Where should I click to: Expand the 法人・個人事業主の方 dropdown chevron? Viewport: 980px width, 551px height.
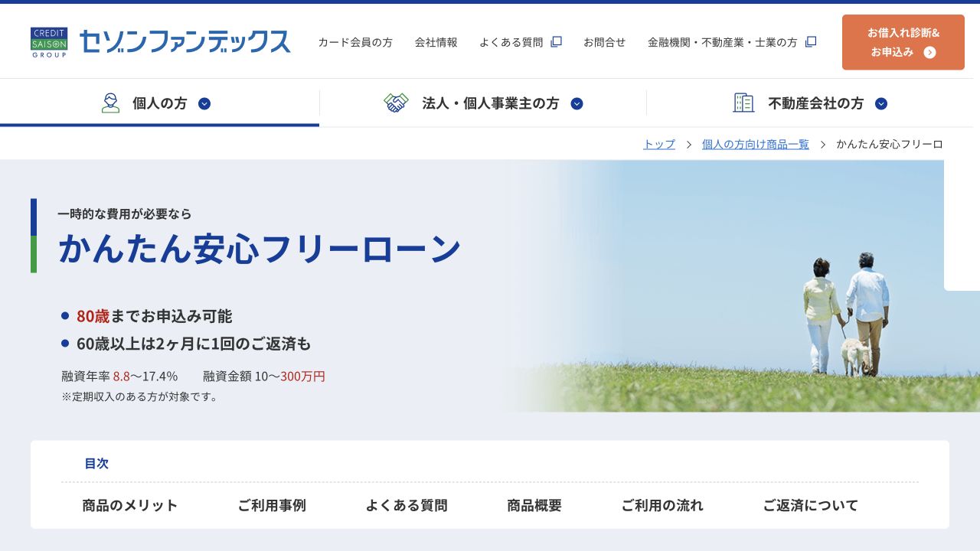point(577,103)
